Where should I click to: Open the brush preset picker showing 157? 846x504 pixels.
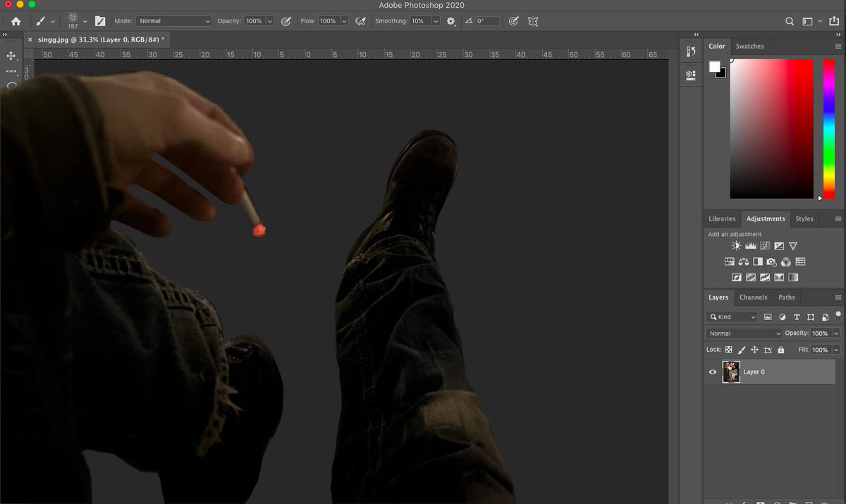pyautogui.click(x=76, y=21)
